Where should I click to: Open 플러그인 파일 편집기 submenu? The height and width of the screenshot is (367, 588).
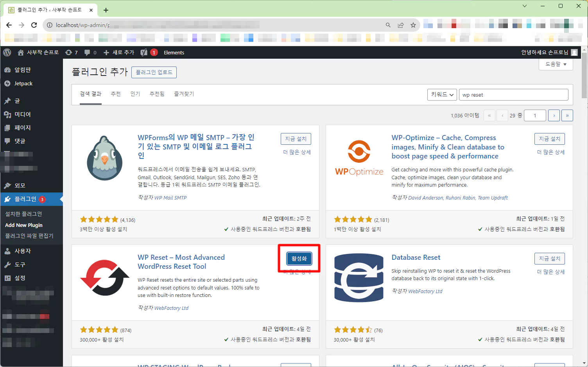(29, 236)
